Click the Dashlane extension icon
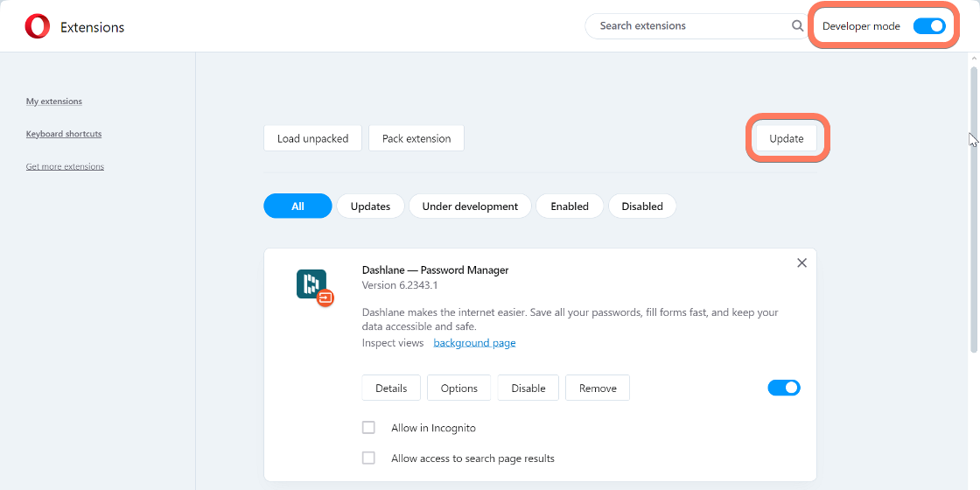This screenshot has width=980, height=490. [x=314, y=288]
